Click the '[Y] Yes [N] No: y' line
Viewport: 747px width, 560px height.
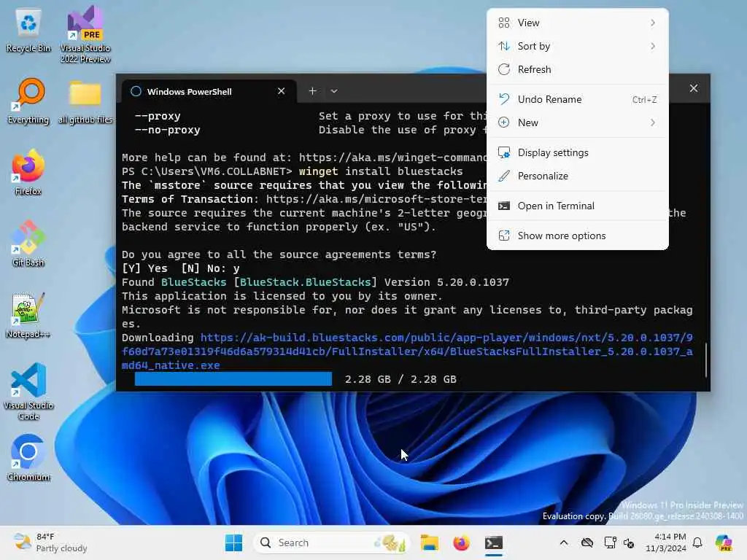click(181, 268)
